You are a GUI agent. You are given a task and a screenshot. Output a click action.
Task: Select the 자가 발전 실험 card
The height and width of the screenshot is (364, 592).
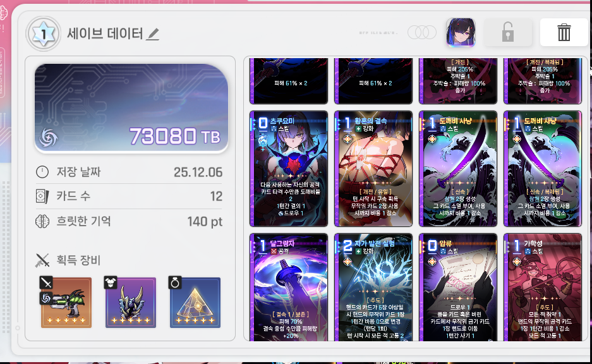[x=373, y=288]
